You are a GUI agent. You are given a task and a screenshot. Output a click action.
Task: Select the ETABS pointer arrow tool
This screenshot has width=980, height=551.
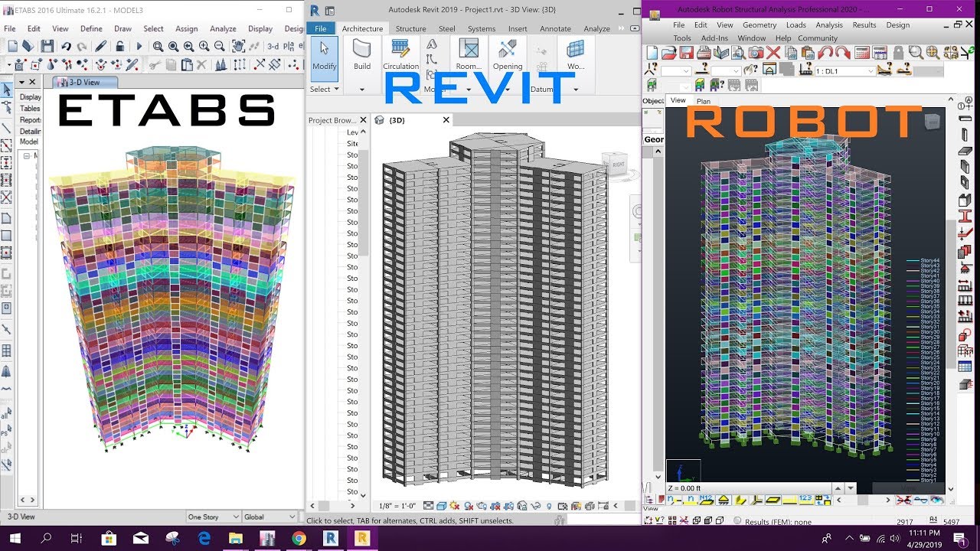[x=7, y=90]
